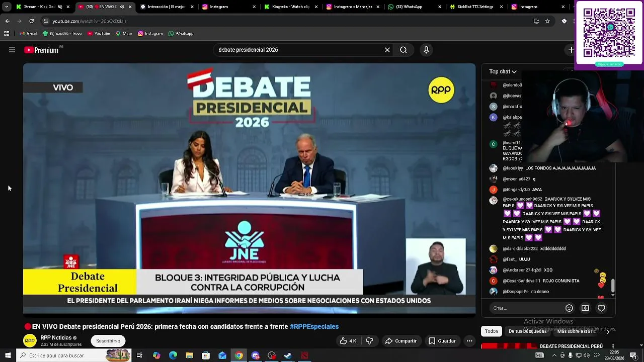Image resolution: width=644 pixels, height=362 pixels.
Task: Close the EN VIVO YouTube tab
Action: click(130, 7)
